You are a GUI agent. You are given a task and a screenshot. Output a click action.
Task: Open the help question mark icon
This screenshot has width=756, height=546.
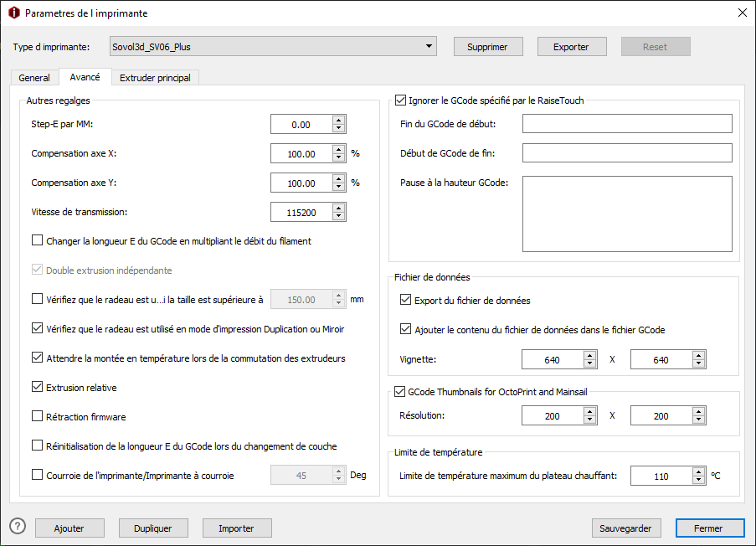[x=18, y=526]
